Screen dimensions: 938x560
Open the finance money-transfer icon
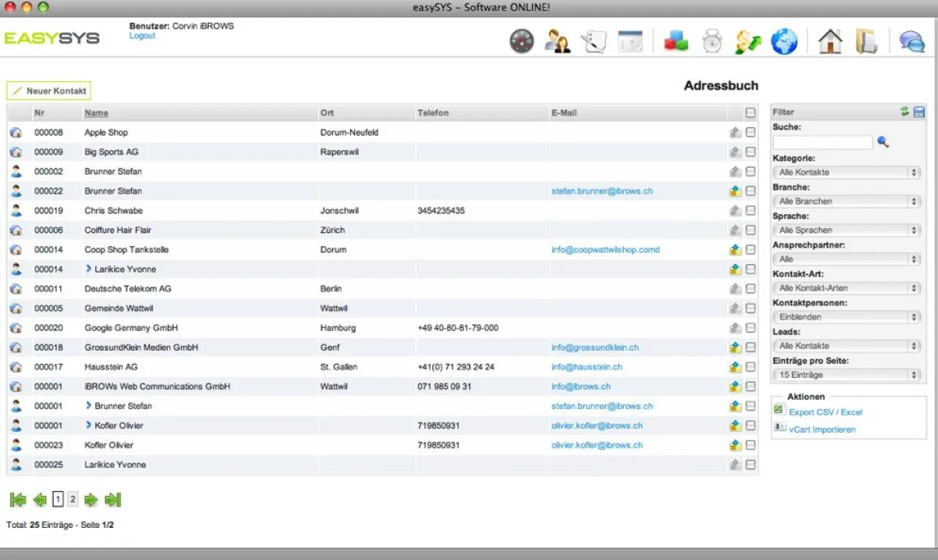[747, 41]
